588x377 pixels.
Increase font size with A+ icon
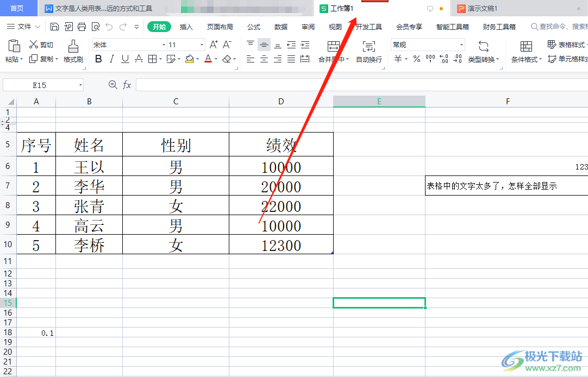coord(214,45)
